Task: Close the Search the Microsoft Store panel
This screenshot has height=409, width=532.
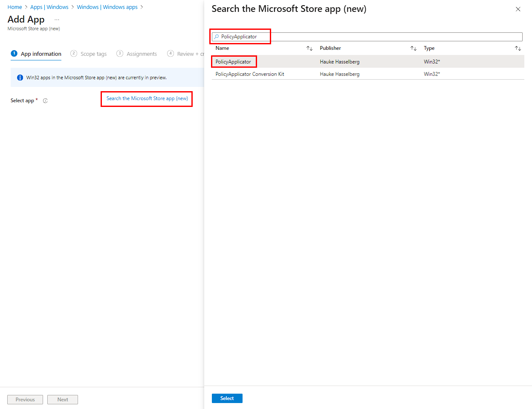Action: (518, 9)
